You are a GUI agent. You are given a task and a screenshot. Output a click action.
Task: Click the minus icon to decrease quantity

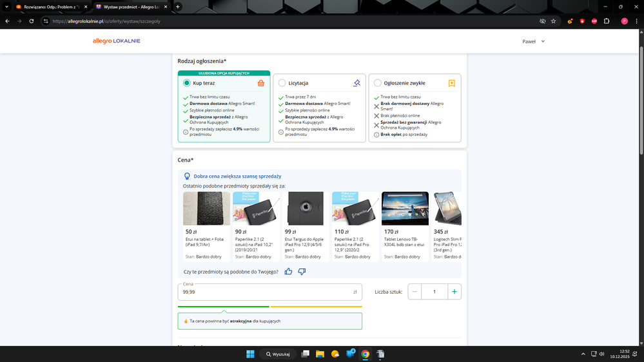click(415, 292)
